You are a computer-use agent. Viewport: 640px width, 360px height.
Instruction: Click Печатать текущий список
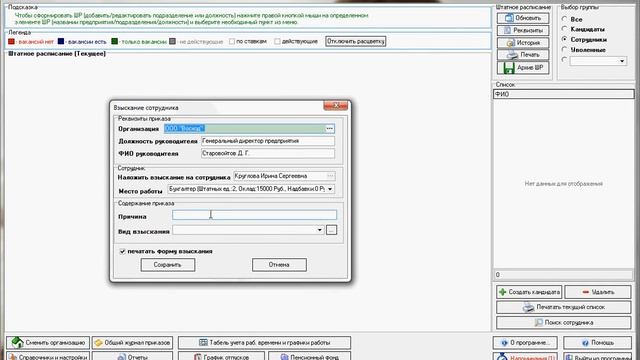pyautogui.click(x=564, y=307)
